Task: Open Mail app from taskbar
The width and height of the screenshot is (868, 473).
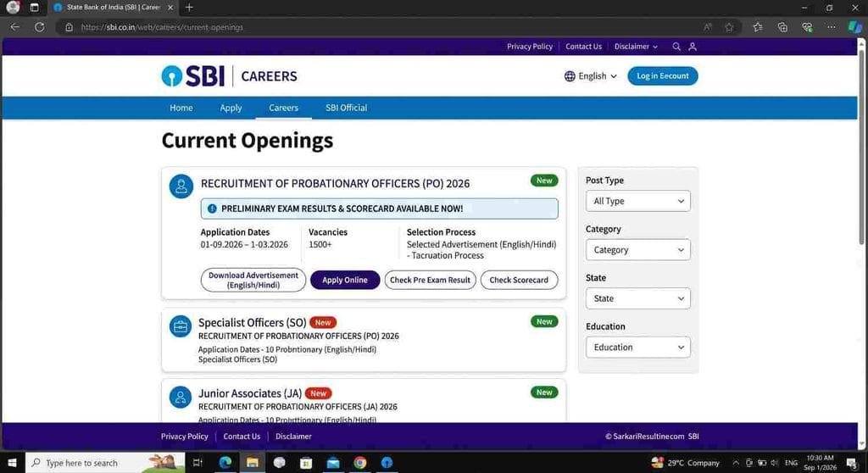Action: tap(333, 463)
